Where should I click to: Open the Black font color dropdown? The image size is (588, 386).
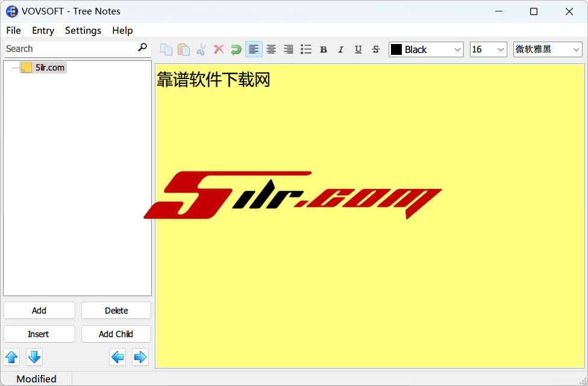(426, 49)
